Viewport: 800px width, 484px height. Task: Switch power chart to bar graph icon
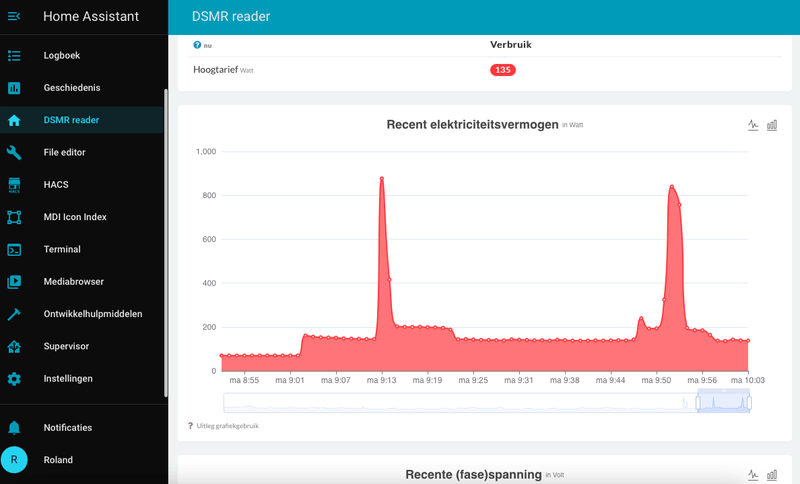click(772, 125)
